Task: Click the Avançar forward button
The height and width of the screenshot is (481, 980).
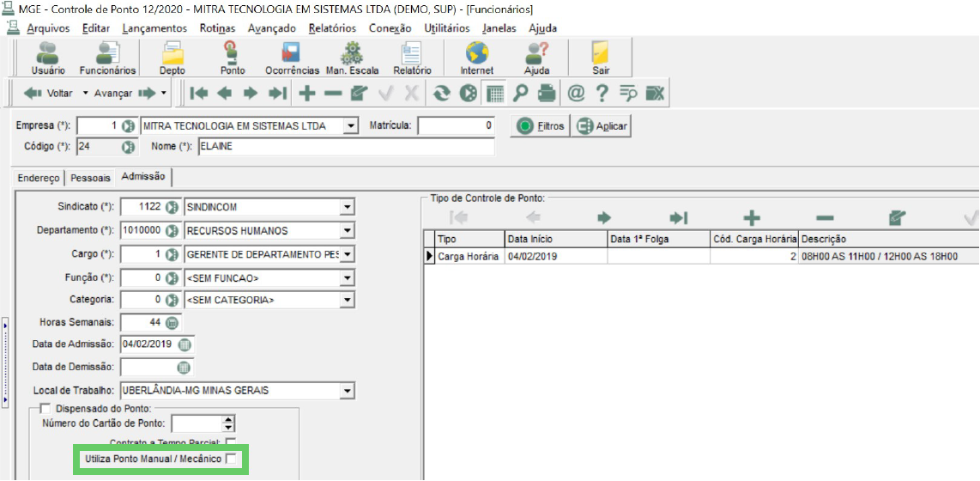Action: 124,94
